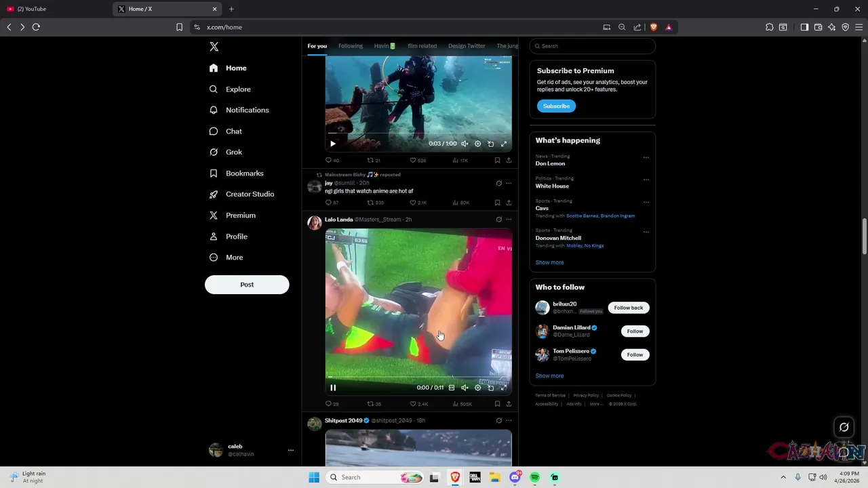Open account menu dots beside caleb
868x488 pixels.
(291, 450)
